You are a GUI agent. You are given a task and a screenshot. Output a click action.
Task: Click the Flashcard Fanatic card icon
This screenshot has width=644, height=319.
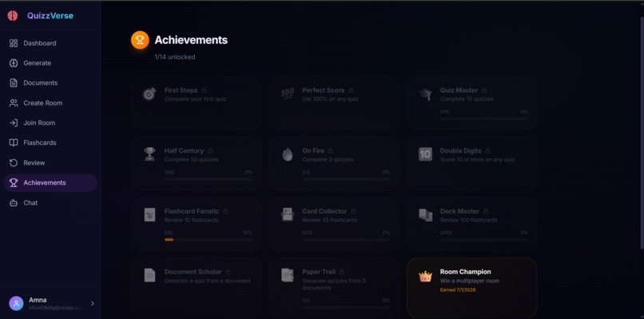pos(149,214)
